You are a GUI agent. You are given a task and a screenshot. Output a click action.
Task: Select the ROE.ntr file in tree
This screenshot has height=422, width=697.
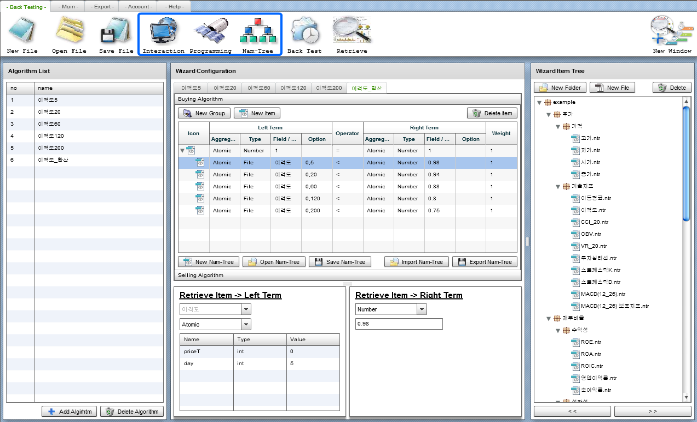[592, 342]
